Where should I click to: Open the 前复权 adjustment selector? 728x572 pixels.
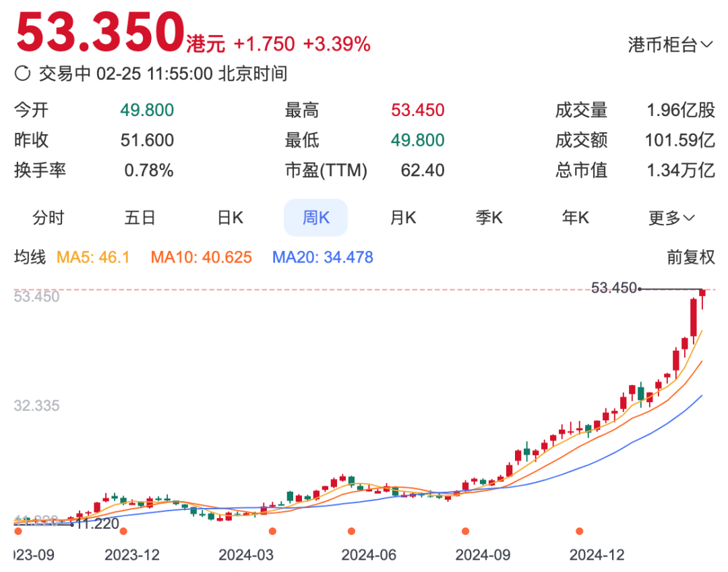click(691, 257)
